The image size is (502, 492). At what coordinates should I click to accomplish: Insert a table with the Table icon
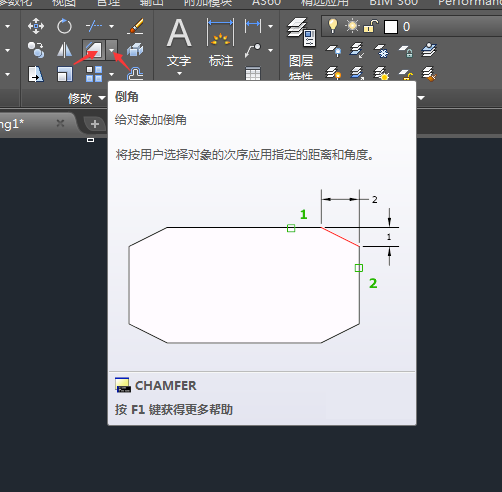(x=253, y=74)
